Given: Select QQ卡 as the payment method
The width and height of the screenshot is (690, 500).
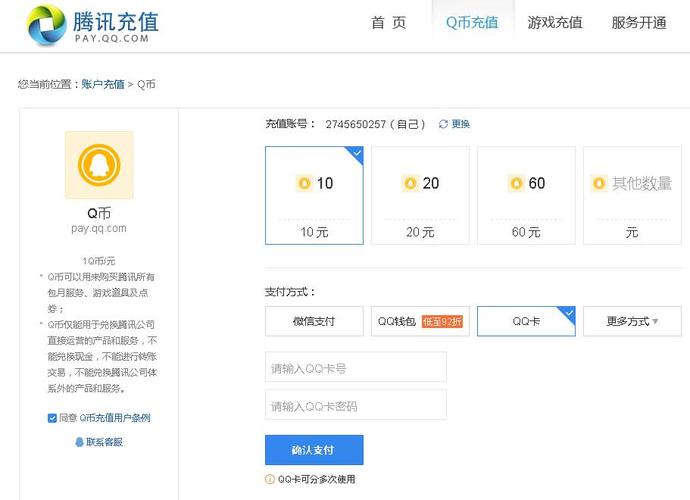Looking at the screenshot, I should pos(526,321).
